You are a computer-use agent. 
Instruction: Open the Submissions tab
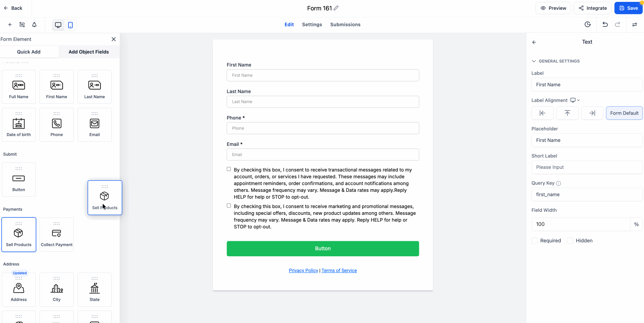click(345, 24)
